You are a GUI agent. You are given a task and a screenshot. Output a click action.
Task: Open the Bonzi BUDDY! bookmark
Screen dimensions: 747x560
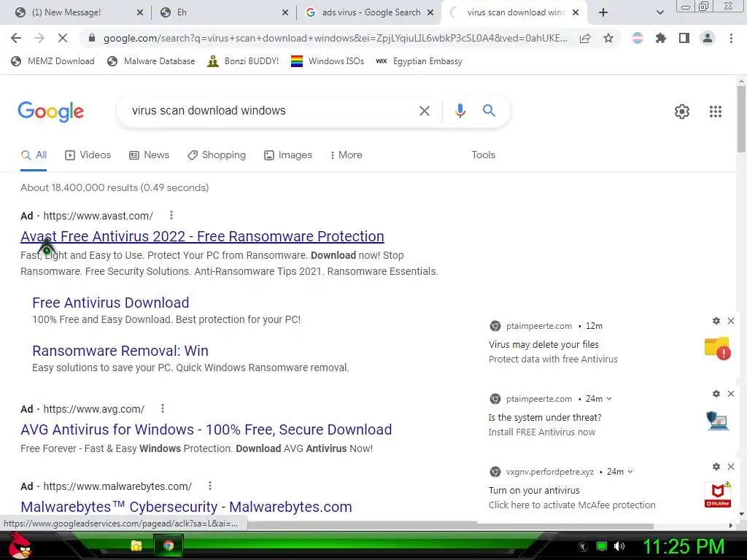click(x=243, y=61)
